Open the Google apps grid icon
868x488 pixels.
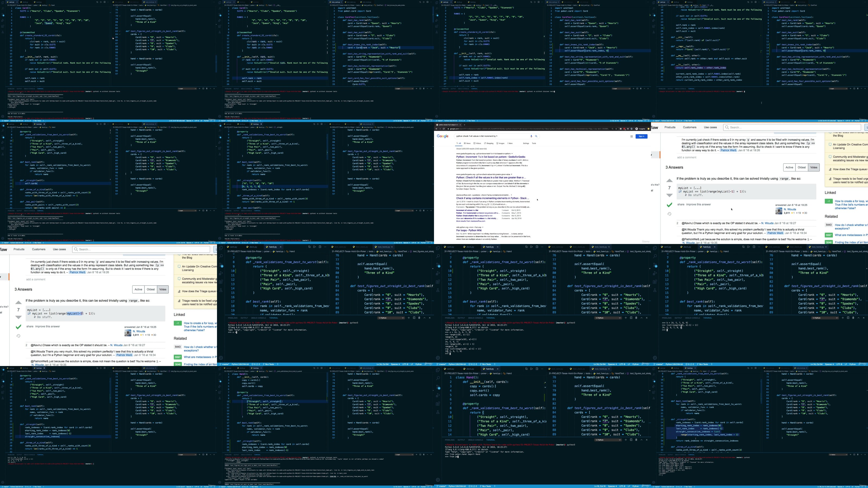631,136
